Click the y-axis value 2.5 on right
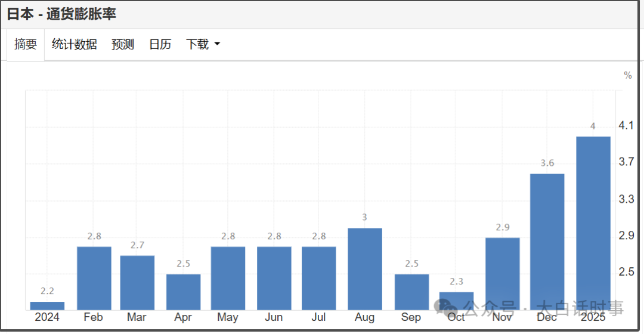The width and height of the screenshot is (644, 334). (x=626, y=272)
